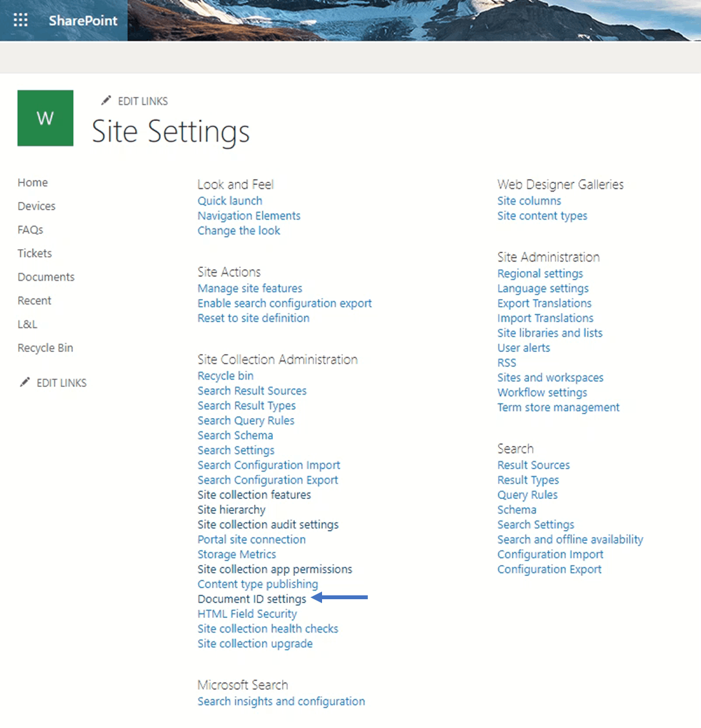Go to the Tickets page
701x728 pixels.
[x=34, y=253]
